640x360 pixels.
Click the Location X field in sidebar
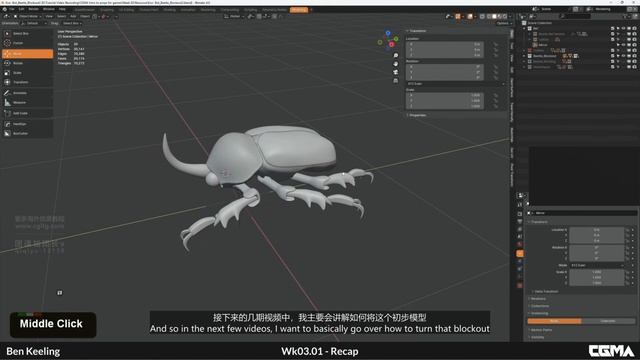point(445,44)
